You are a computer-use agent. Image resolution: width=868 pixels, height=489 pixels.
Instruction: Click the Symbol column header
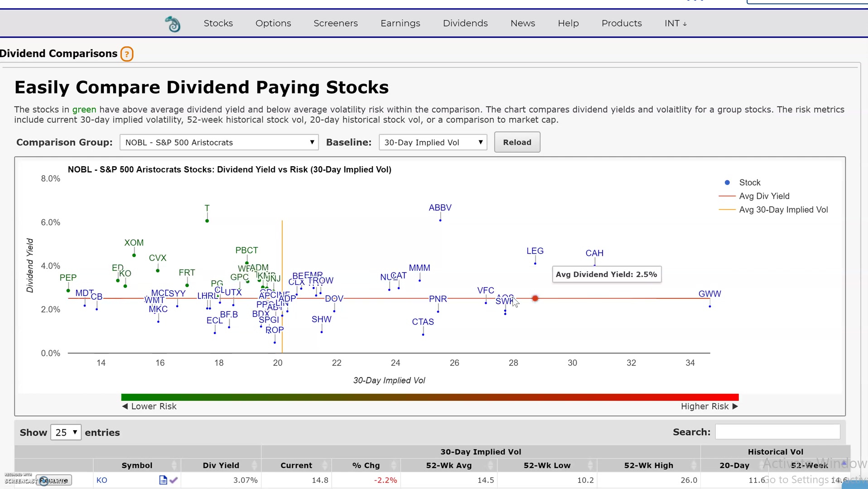pos(137,465)
